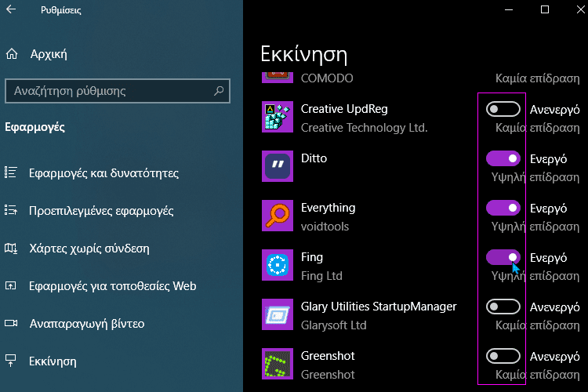
Task: Click the Creative Technology Ltd. publisher text
Action: click(364, 128)
